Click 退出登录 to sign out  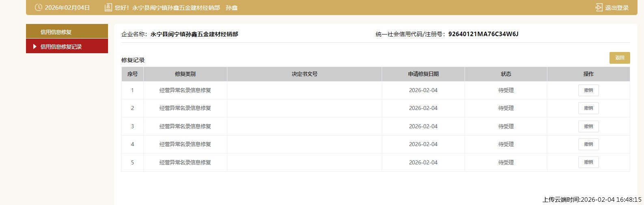tap(616, 8)
